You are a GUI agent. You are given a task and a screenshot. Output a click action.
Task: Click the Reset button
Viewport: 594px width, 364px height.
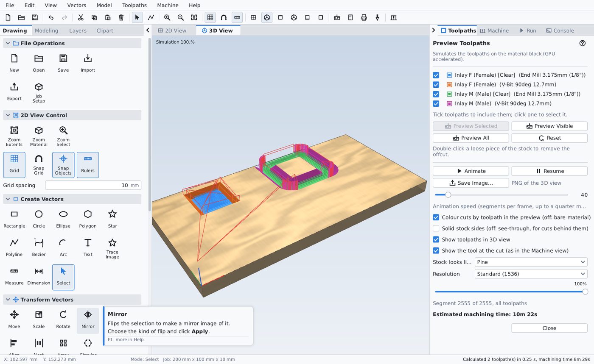[x=549, y=138]
